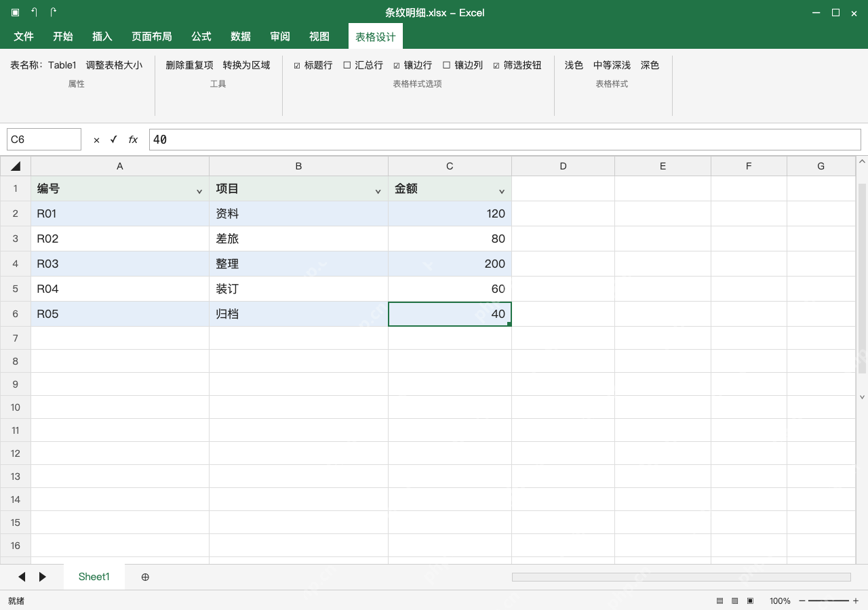
Task: Expand the 金额 column filter dropdown
Action: coord(502,192)
